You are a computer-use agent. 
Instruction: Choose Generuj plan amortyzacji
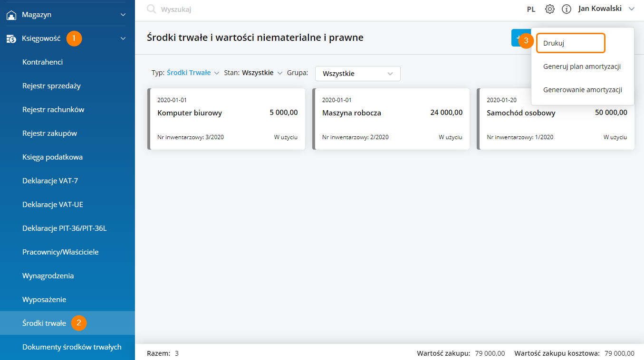(582, 66)
